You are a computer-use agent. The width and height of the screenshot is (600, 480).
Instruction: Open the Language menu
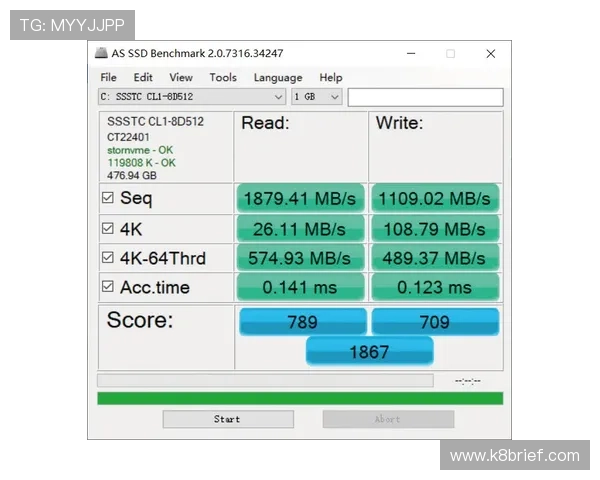tap(278, 77)
